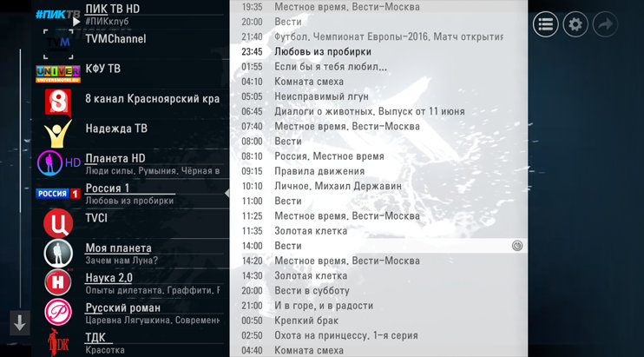Open the channel list view icon
This screenshot has height=357, width=644.
point(545,24)
